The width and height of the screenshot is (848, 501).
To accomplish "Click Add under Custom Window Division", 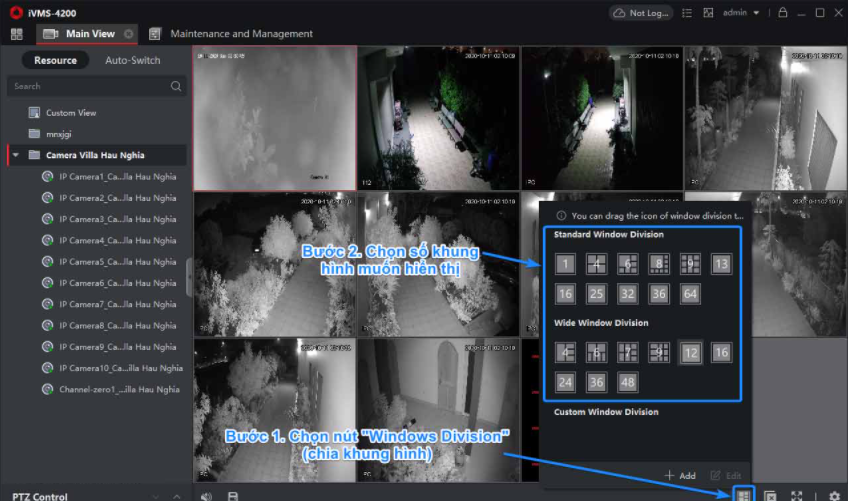I will coord(680,475).
